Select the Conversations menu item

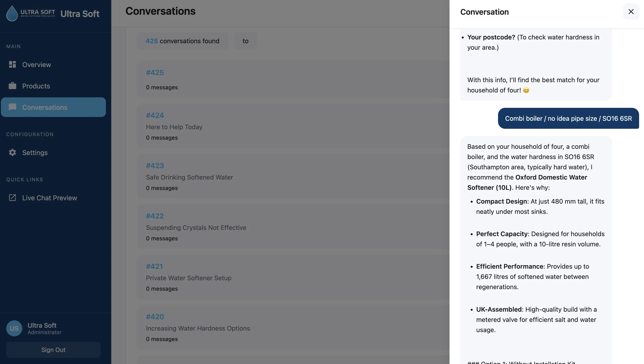pos(53,107)
